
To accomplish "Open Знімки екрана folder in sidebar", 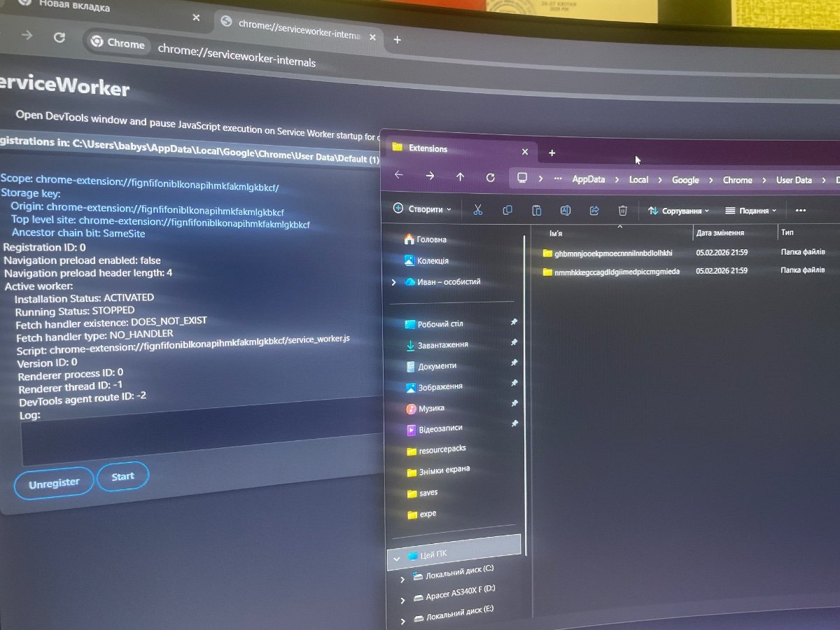I will pos(438,470).
